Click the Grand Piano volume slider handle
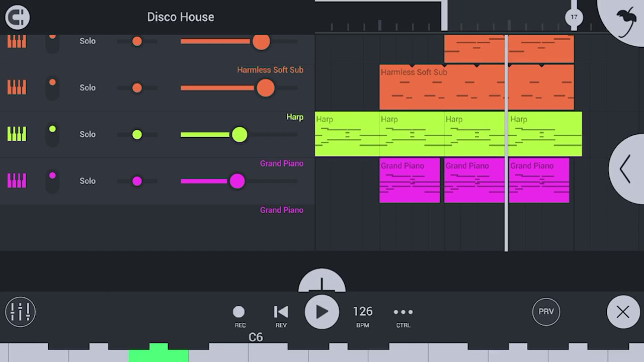The width and height of the screenshot is (644, 362). click(x=237, y=181)
